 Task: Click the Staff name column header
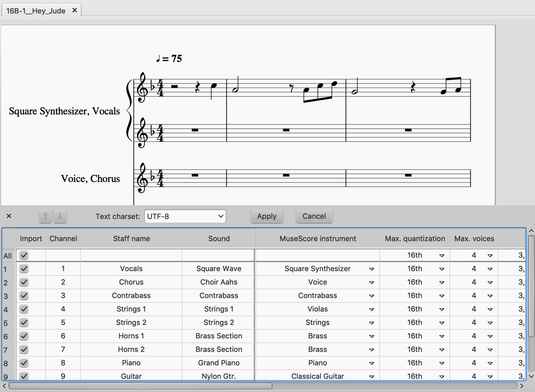(131, 239)
